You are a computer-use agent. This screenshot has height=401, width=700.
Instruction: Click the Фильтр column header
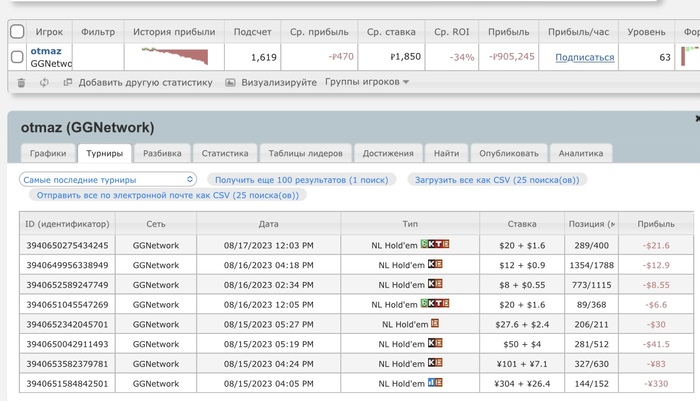point(98,32)
